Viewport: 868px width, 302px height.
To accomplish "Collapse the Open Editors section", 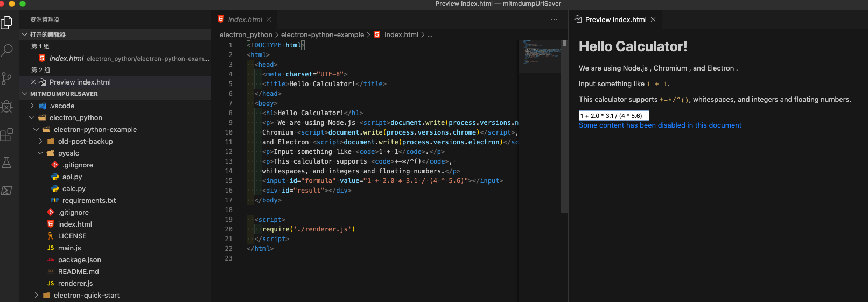I will [x=25, y=34].
